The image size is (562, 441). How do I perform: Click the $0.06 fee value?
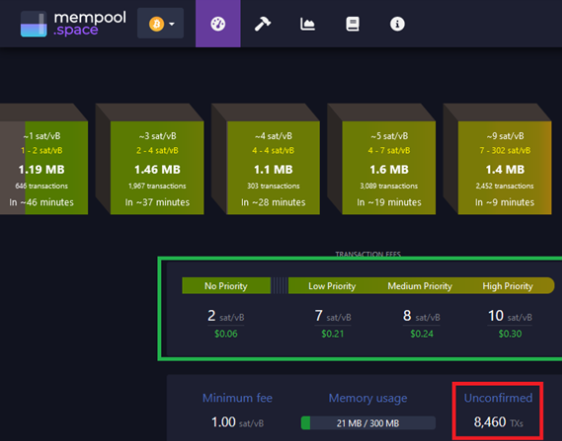pyautogui.click(x=226, y=334)
